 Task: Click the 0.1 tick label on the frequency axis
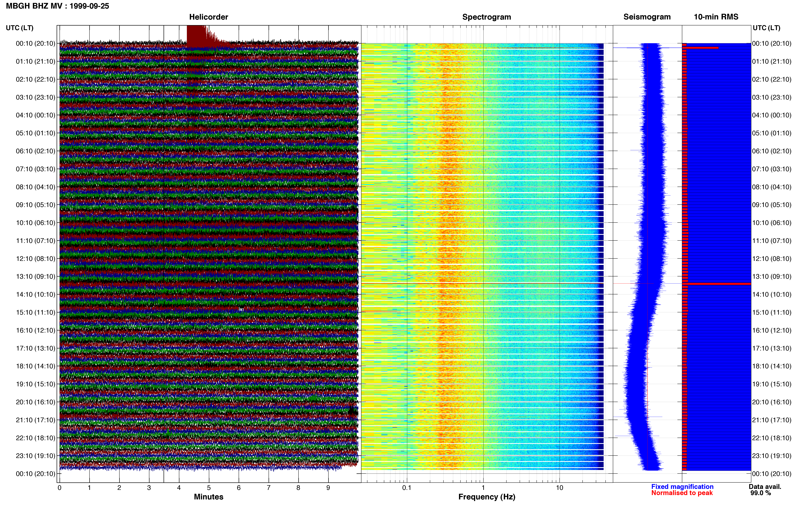[x=407, y=488]
